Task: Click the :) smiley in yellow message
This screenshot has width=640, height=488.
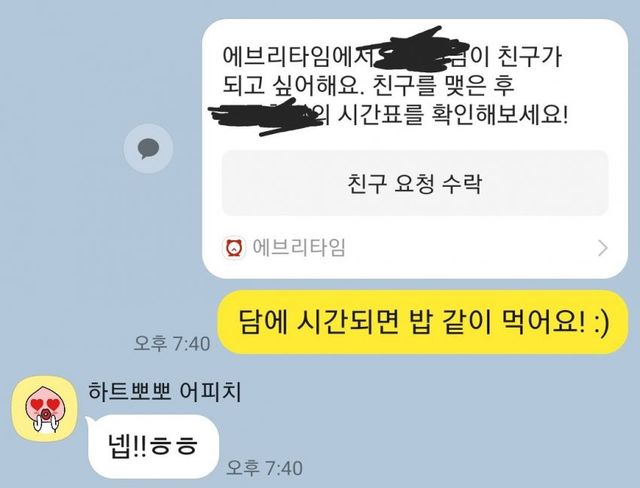Action: [602, 324]
